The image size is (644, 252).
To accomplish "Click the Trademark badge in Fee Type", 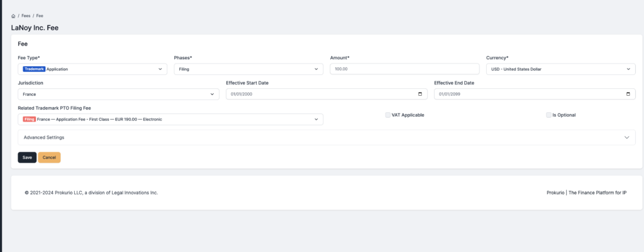I will pos(34,69).
